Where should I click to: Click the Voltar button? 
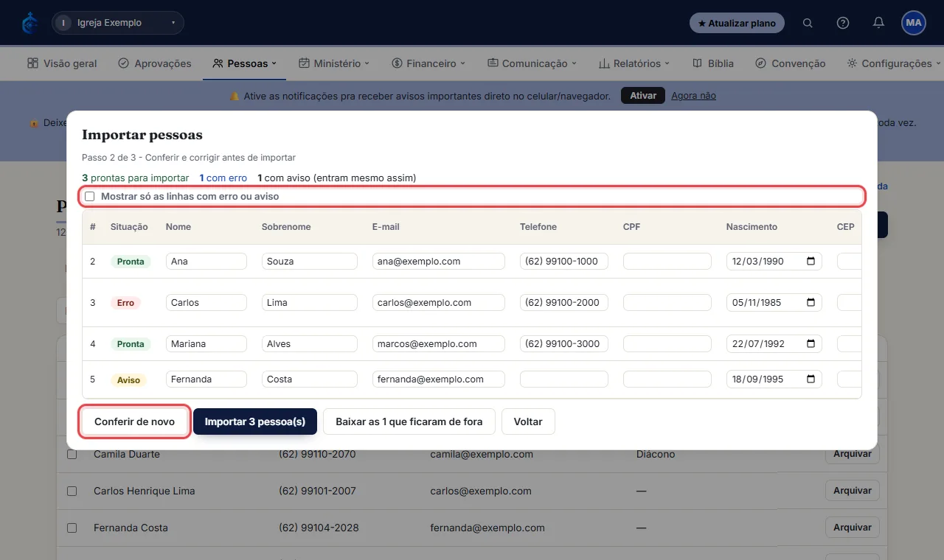pyautogui.click(x=528, y=422)
